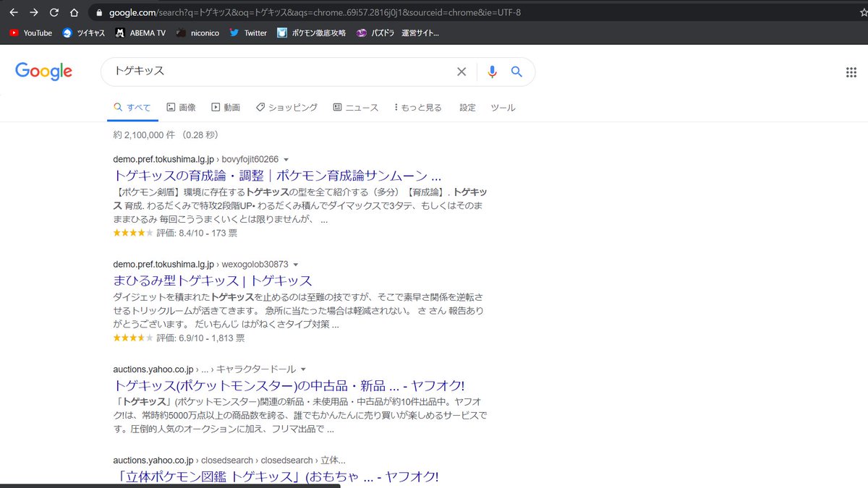
Task: Open the ツール options
Action: click(503, 108)
